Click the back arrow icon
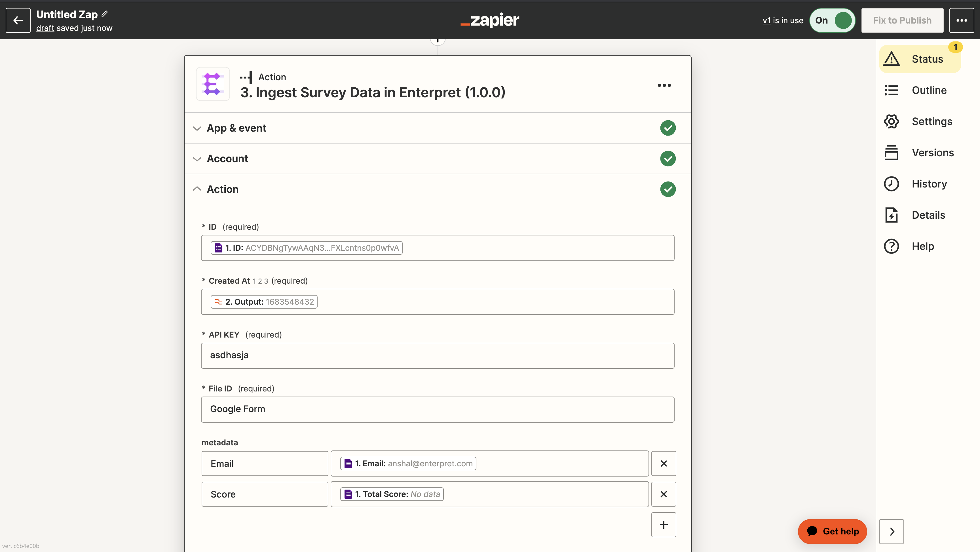This screenshot has height=552, width=980. click(x=18, y=20)
